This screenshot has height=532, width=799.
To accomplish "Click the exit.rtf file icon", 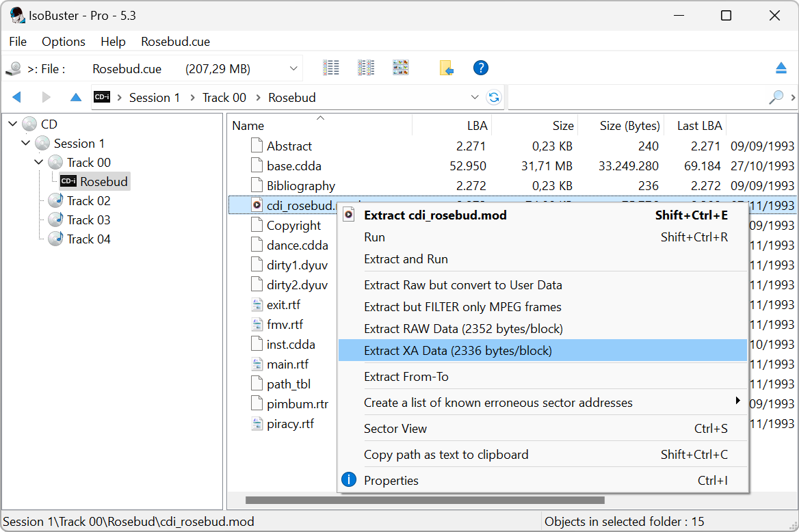I will [x=257, y=305].
